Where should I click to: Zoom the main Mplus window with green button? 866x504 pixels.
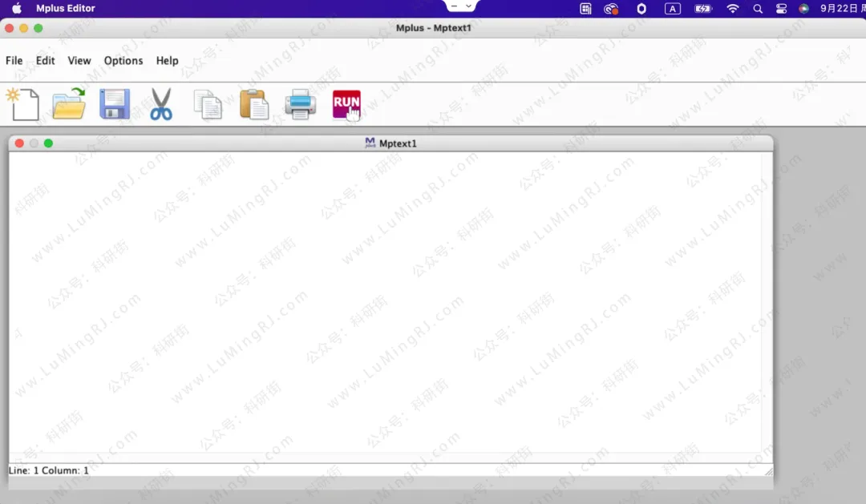point(38,28)
